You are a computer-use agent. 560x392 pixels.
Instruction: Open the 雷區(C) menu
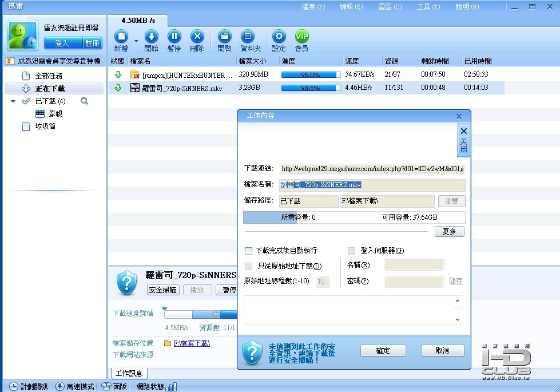tap(390, 7)
